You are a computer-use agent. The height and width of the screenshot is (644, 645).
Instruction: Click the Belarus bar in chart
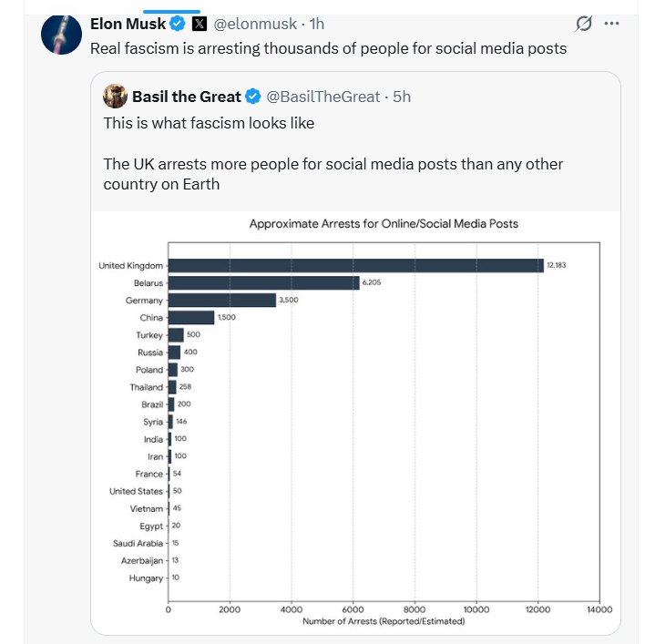click(x=263, y=283)
